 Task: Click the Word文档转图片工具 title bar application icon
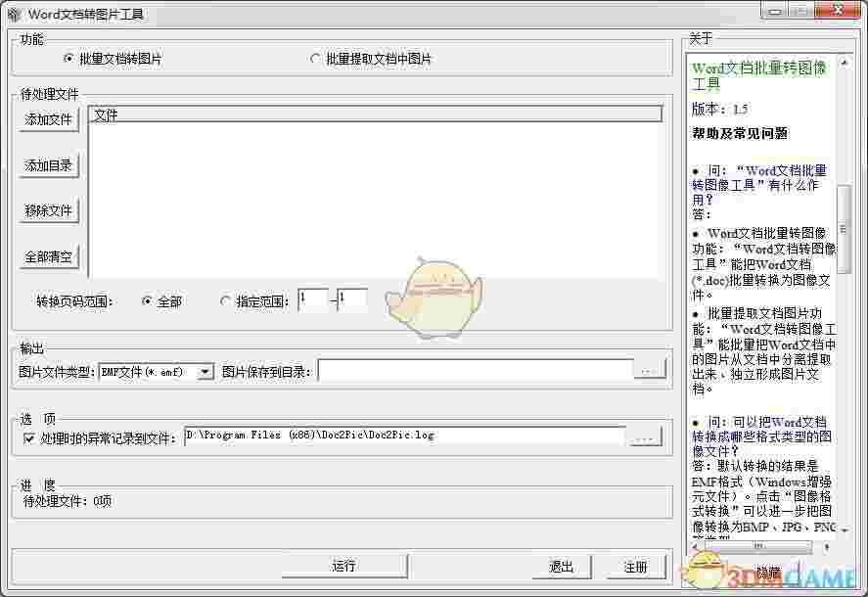pyautogui.click(x=14, y=14)
